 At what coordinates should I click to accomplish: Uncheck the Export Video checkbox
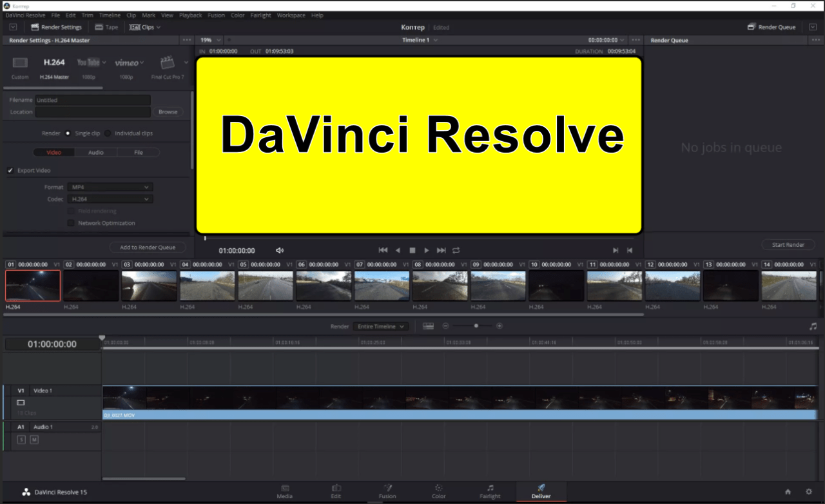point(10,171)
